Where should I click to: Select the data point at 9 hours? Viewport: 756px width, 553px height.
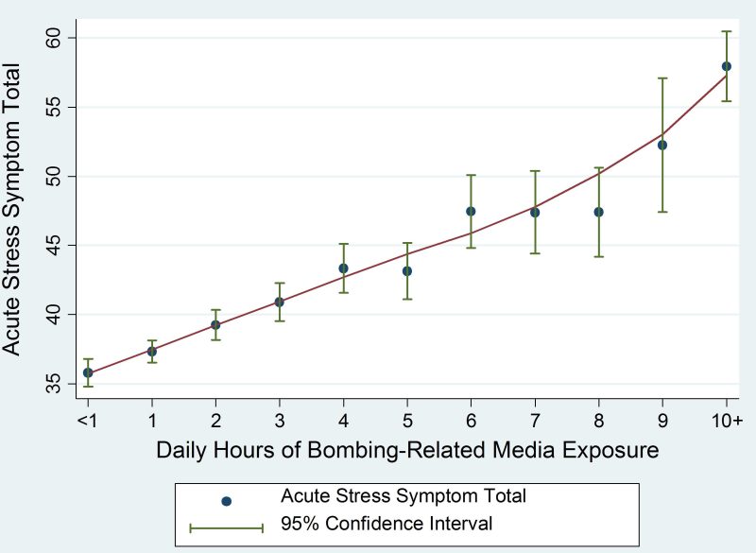coord(662,145)
